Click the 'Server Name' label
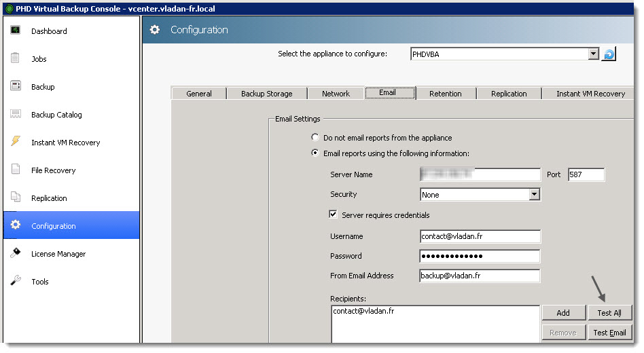This screenshot has width=644, height=353. coord(351,174)
